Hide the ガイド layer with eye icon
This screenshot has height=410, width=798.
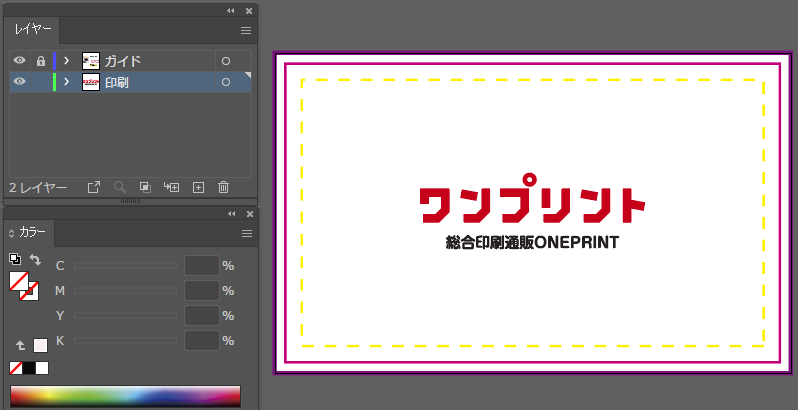[x=19, y=61]
